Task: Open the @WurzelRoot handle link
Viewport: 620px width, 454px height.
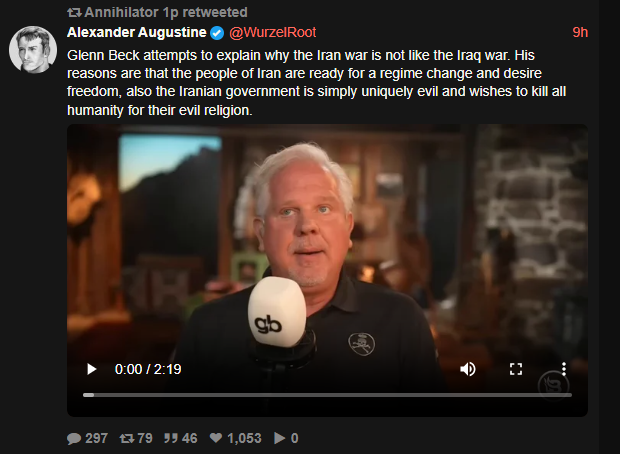Action: (x=272, y=32)
